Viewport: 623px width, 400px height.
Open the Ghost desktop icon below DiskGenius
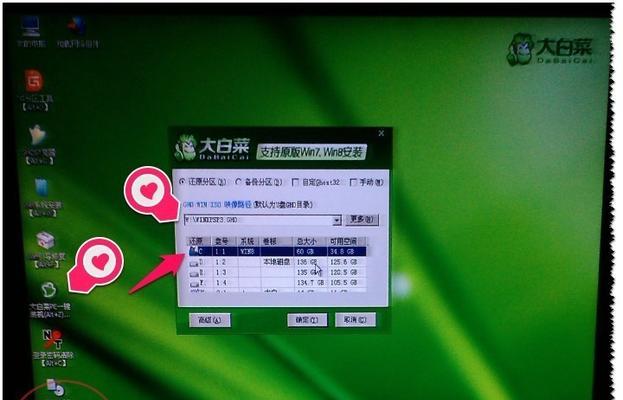[x=37, y=135]
